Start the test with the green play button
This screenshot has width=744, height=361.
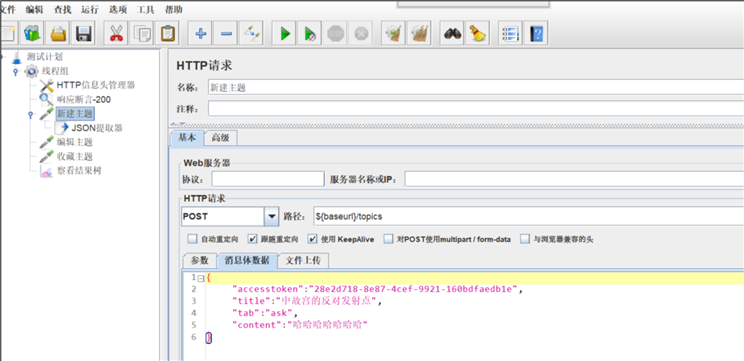pyautogui.click(x=285, y=33)
